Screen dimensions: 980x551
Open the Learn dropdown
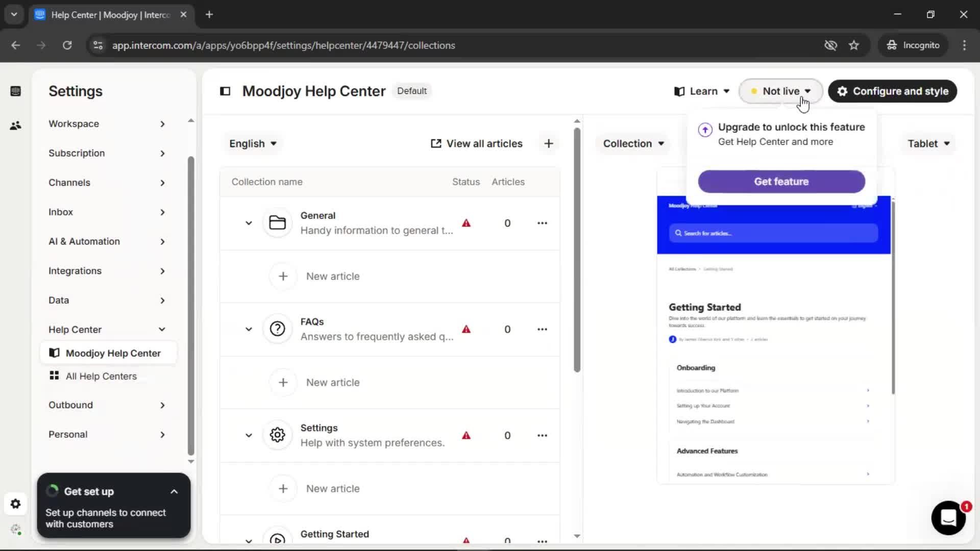pyautogui.click(x=702, y=91)
